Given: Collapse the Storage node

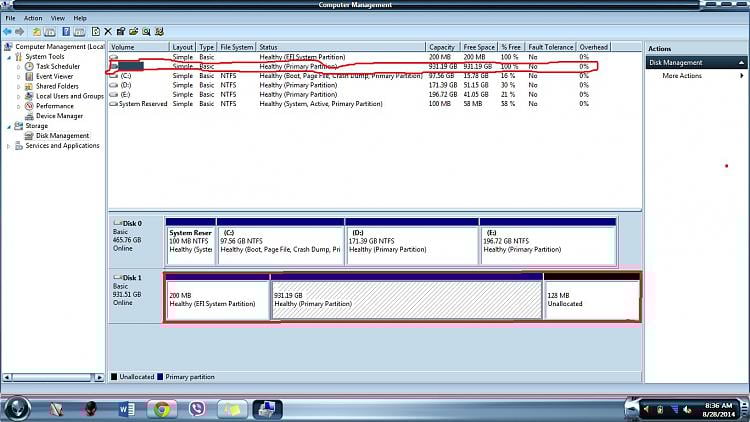Looking at the screenshot, I should (9, 126).
